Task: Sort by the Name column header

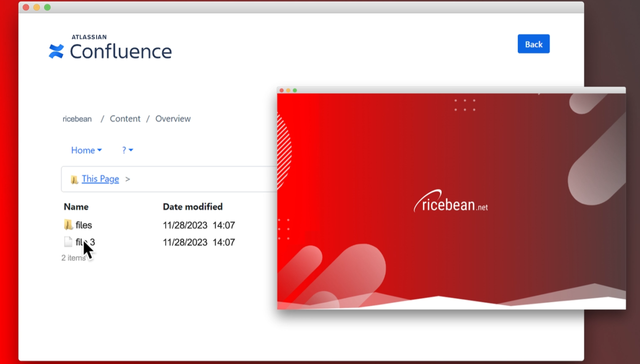Action: click(76, 207)
